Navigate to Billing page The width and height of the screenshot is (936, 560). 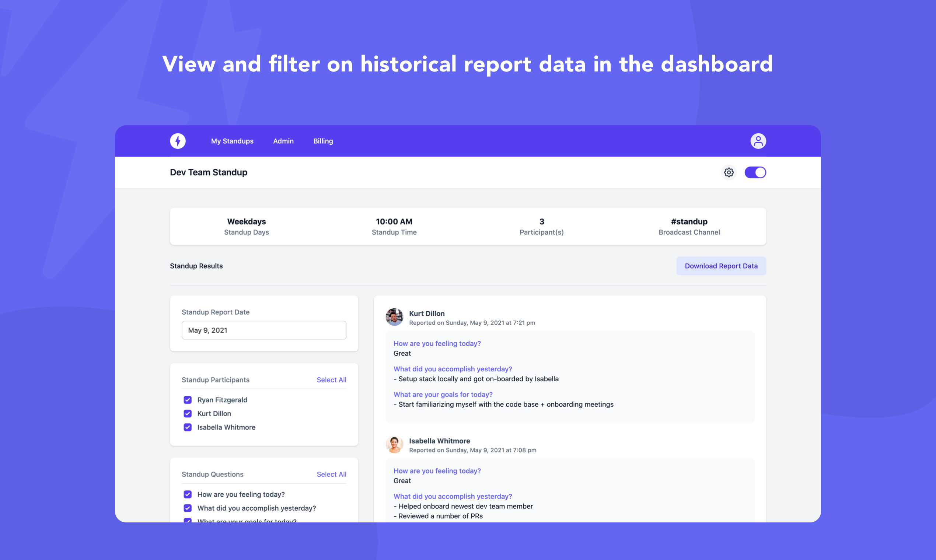coord(323,141)
